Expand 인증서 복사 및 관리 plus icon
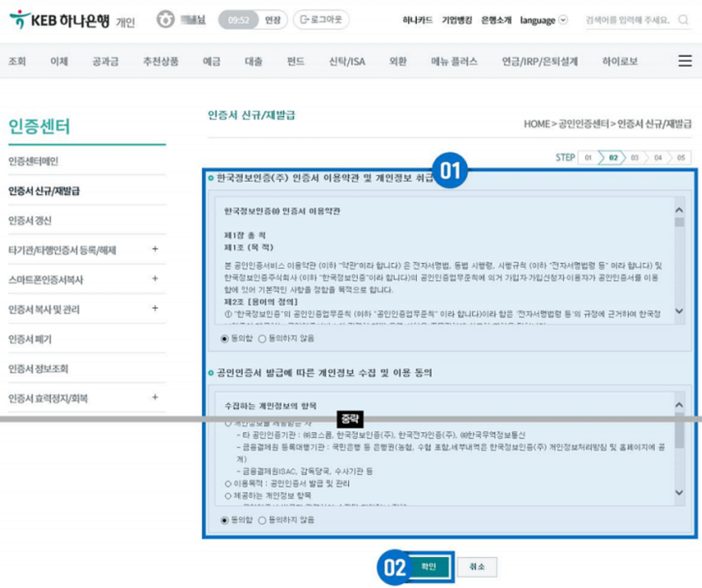This screenshot has height=588, width=702. (155, 308)
